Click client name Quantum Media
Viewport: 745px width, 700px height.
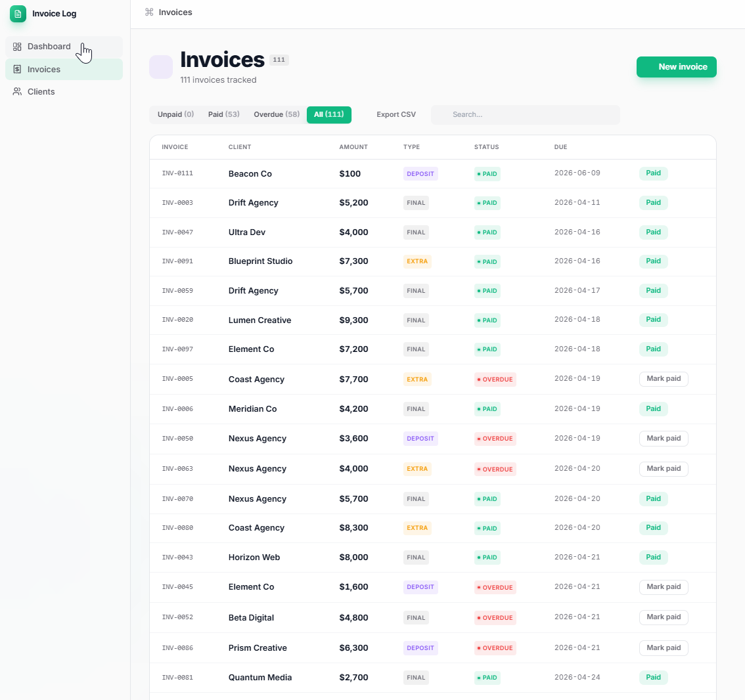pyautogui.click(x=260, y=678)
